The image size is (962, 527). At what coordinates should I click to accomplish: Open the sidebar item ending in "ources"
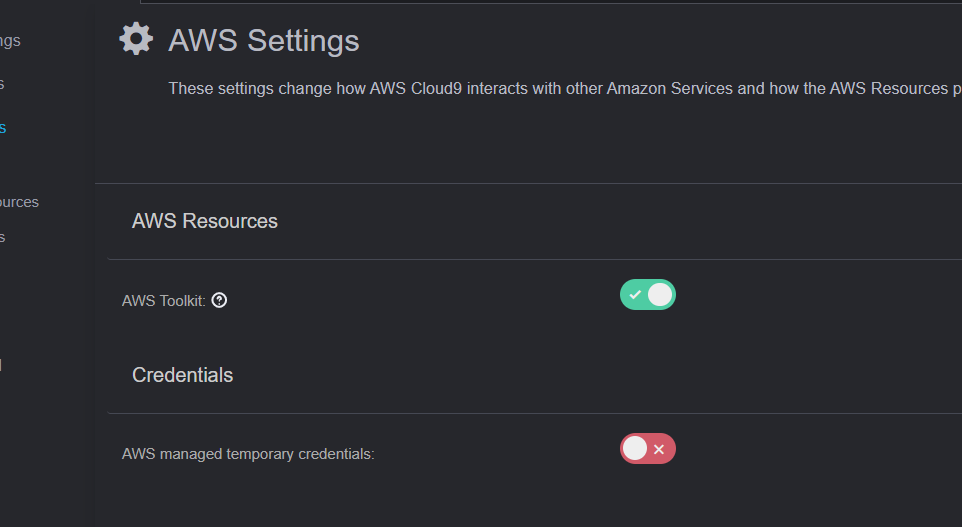click(x=19, y=202)
